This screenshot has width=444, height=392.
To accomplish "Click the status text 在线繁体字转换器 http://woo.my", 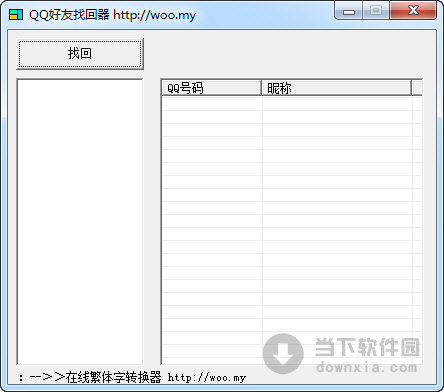I will (x=155, y=377).
